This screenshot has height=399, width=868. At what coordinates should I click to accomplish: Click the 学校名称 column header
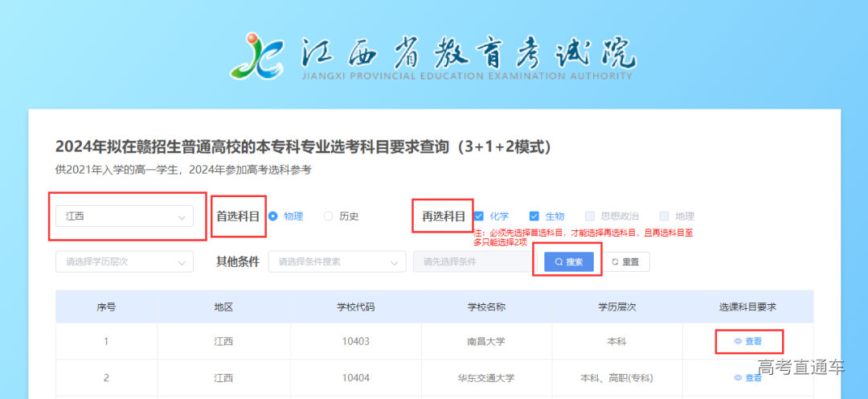[486, 307]
